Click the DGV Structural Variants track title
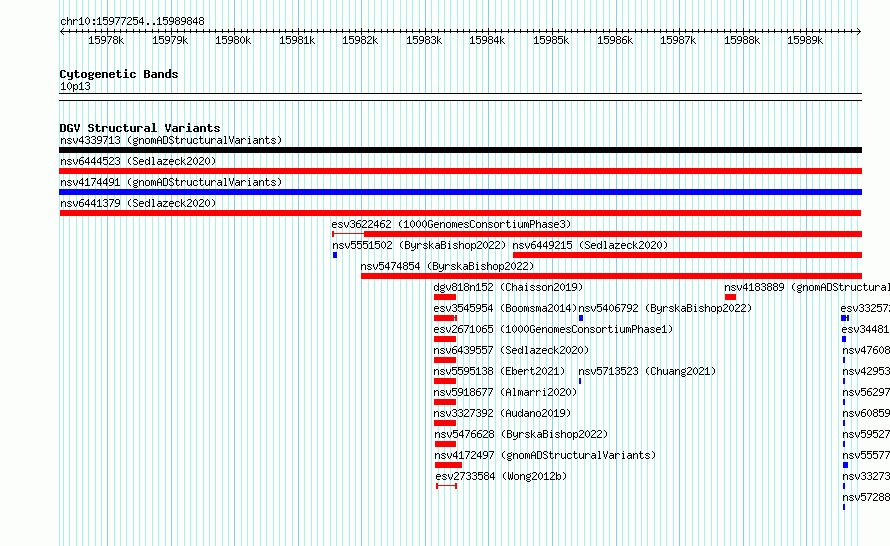Viewport: 890px width, 546px height. (x=140, y=128)
